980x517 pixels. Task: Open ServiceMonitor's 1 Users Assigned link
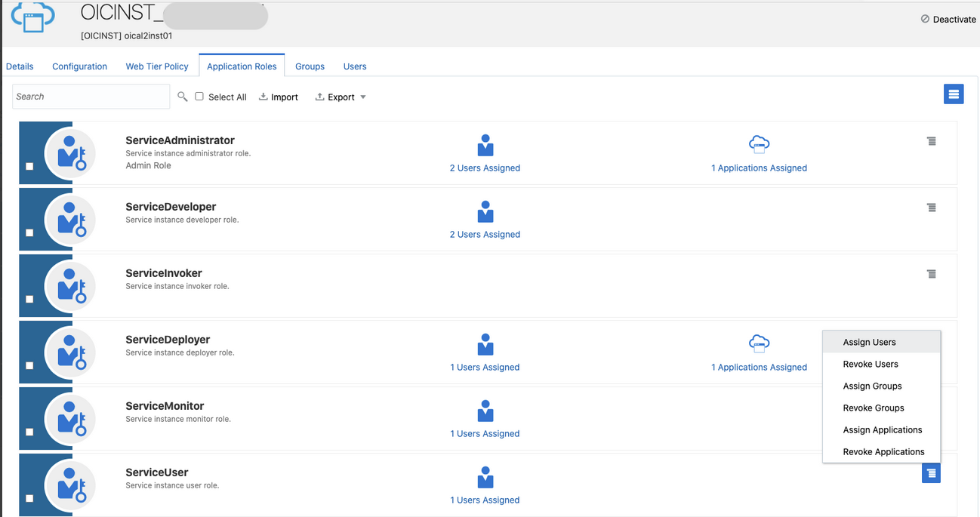click(485, 434)
